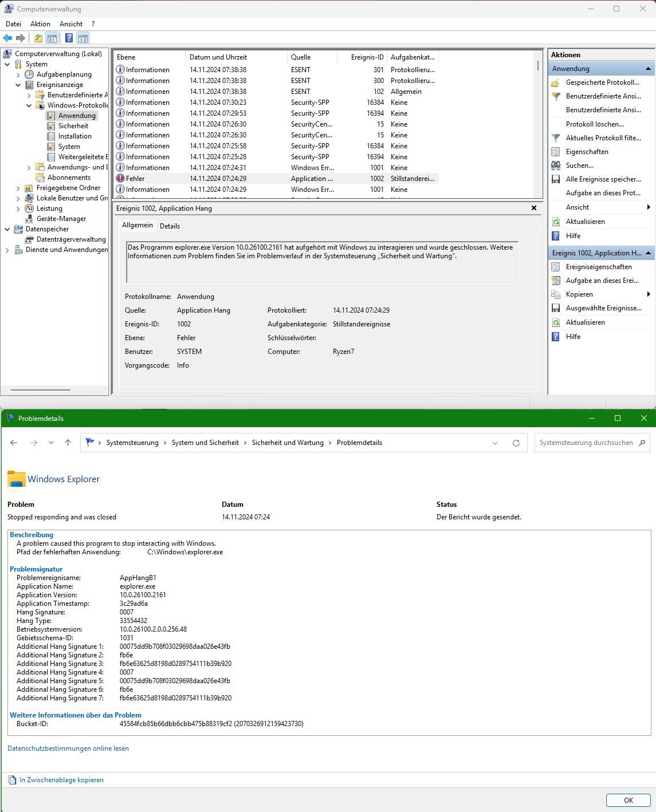Click Protokoll löschen action
Viewport: 656px width, 812px height.
[595, 124]
